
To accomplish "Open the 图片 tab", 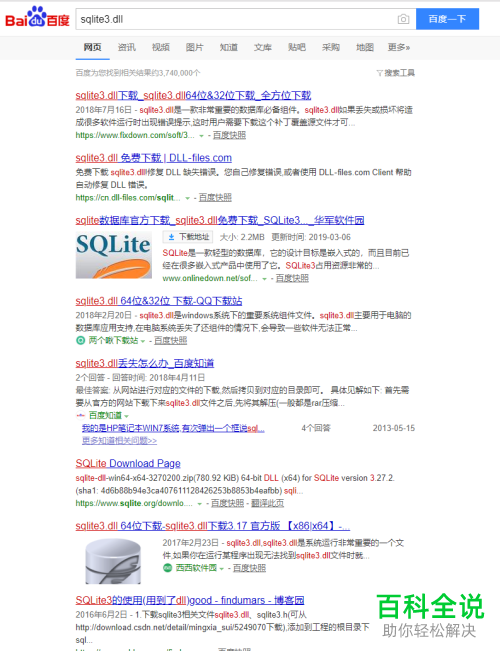I will pos(194,47).
